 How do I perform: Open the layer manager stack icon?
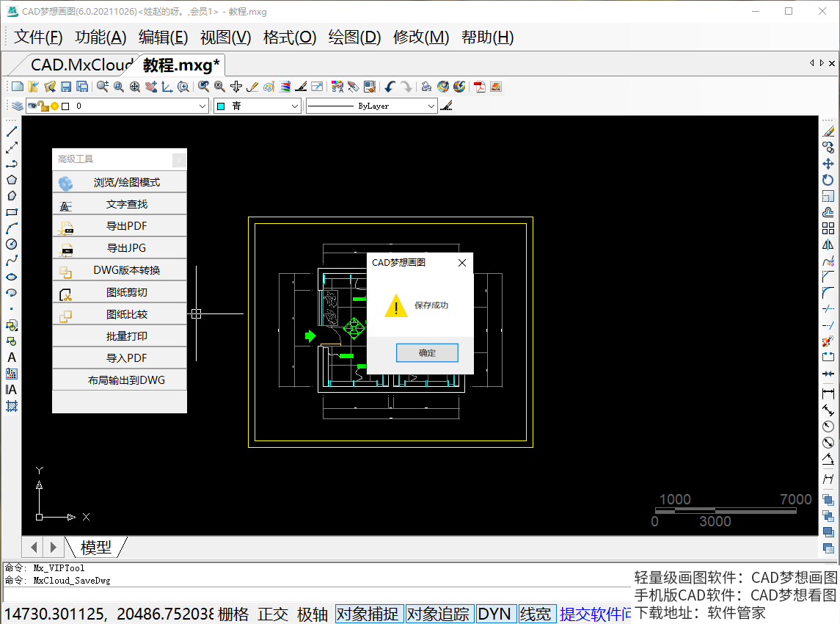pyautogui.click(x=18, y=106)
